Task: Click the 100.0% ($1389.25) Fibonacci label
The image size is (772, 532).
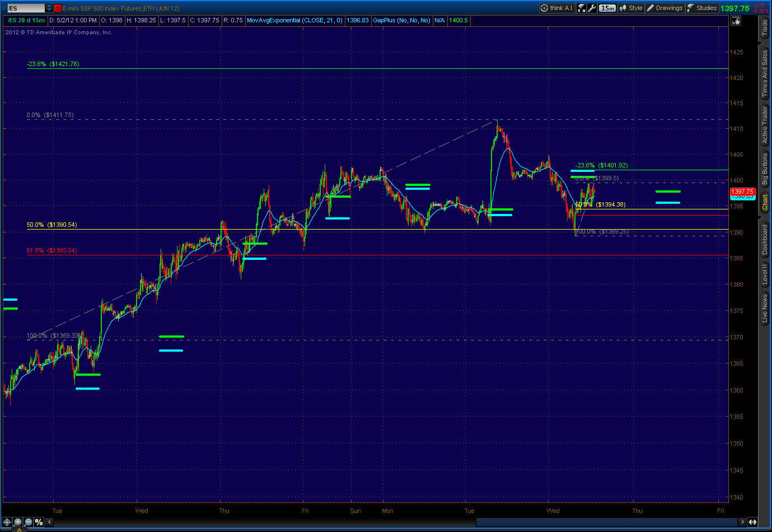Action: pos(602,231)
